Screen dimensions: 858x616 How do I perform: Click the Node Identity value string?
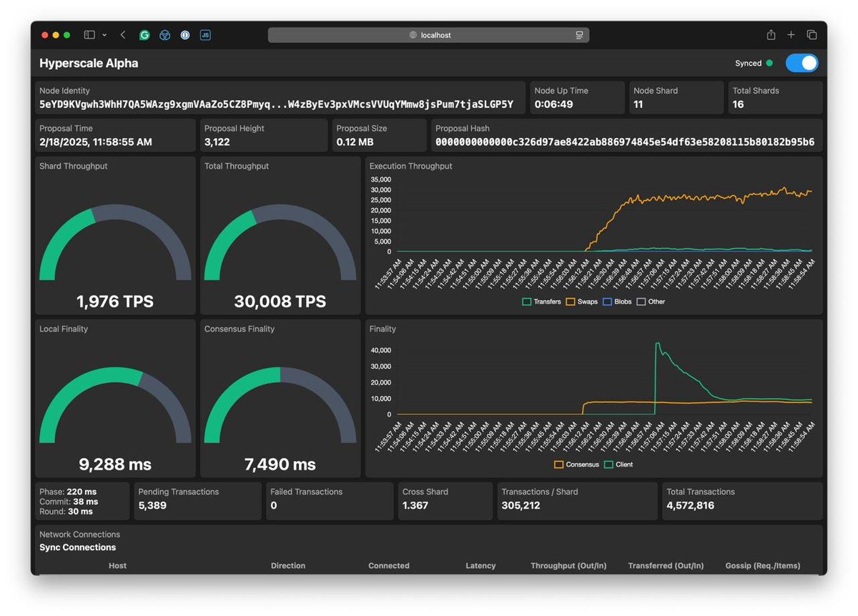coord(276,104)
